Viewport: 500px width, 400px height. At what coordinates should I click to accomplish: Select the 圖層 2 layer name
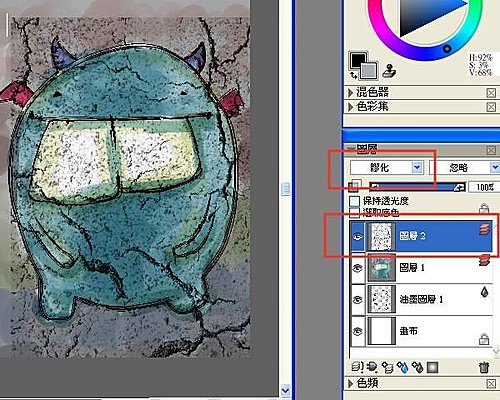pyautogui.click(x=412, y=236)
